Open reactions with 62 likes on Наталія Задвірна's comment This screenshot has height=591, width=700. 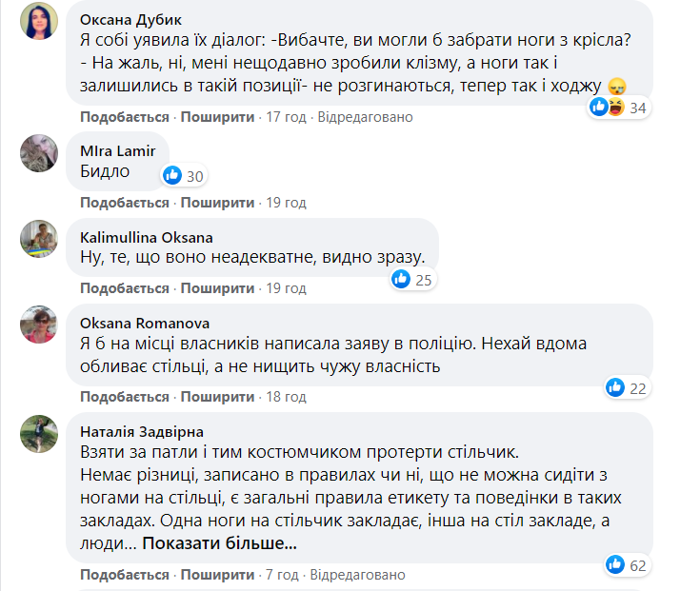626,565
